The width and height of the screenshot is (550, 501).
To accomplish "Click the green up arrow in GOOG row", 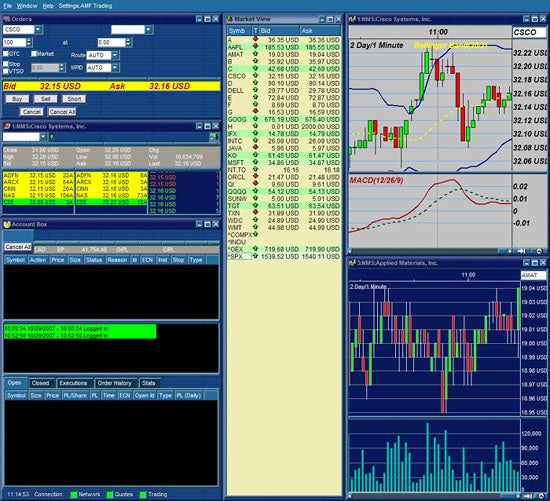I will click(x=255, y=119).
